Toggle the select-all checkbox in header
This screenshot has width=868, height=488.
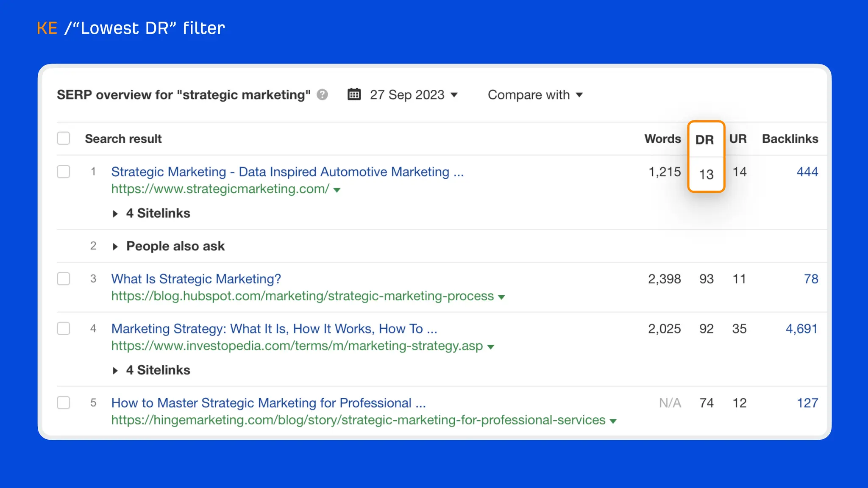coord(64,138)
